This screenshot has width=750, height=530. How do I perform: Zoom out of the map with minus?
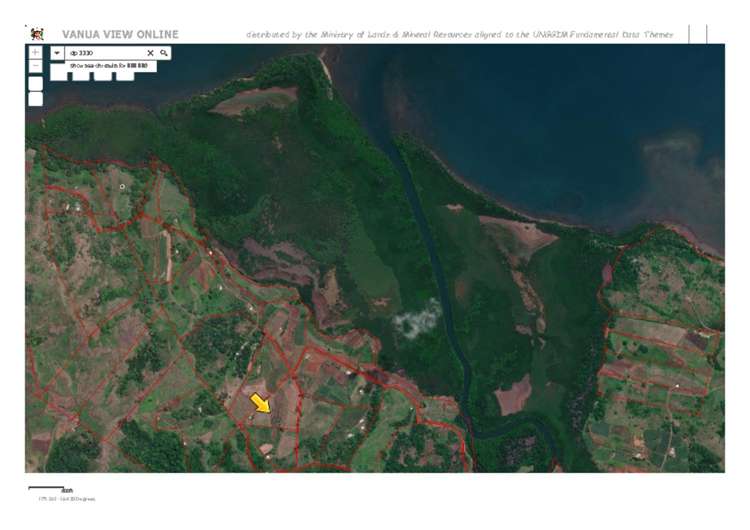click(x=35, y=66)
